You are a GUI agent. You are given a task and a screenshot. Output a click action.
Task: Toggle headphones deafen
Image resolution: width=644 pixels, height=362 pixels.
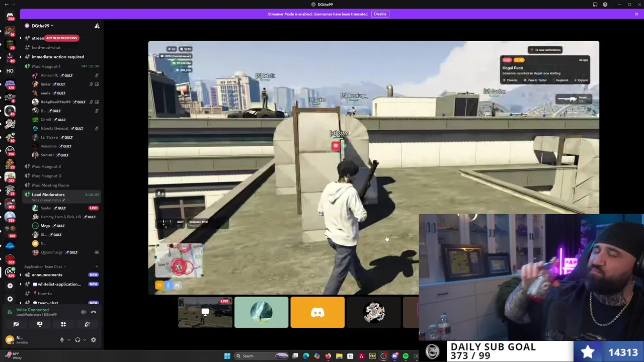(x=77, y=340)
